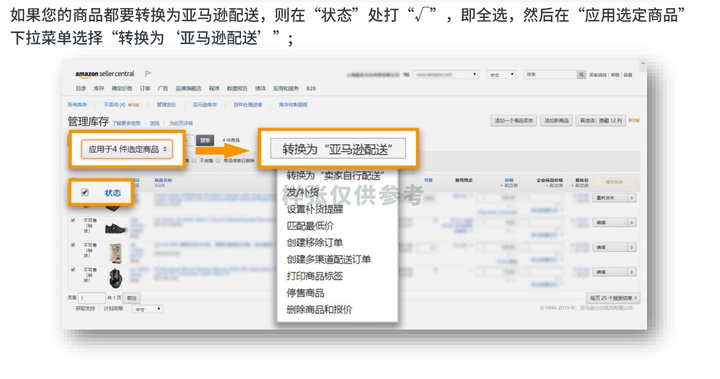Click the 获取支持 footer link
720x379 pixels.
tap(85, 309)
